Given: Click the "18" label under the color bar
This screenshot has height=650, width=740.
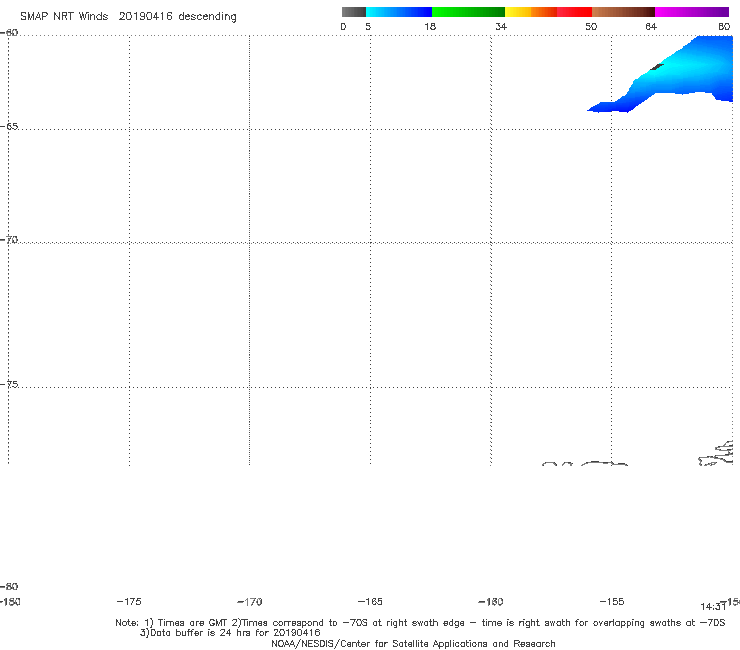Looking at the screenshot, I should pos(430,27).
